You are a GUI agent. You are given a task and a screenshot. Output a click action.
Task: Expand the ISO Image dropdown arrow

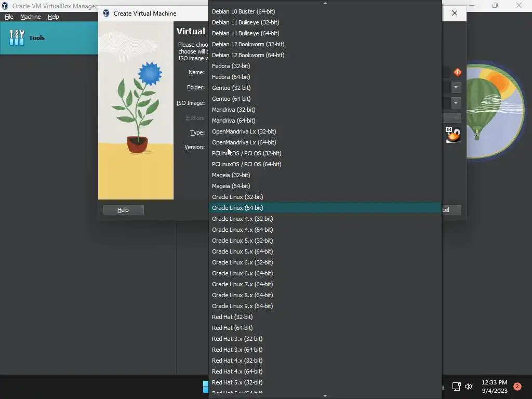point(456,102)
